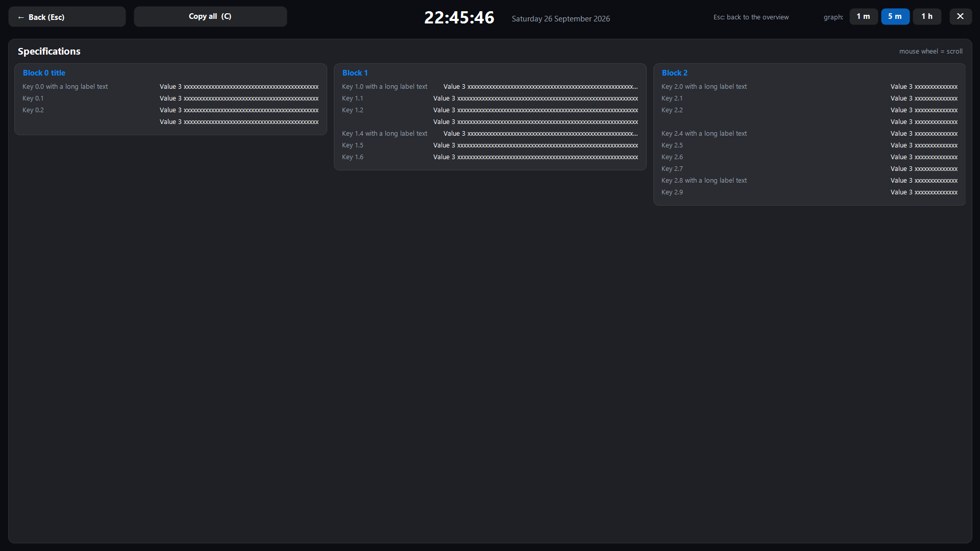Image resolution: width=980 pixels, height=551 pixels.
Task: Set graph range to 1 m
Action: click(864, 16)
